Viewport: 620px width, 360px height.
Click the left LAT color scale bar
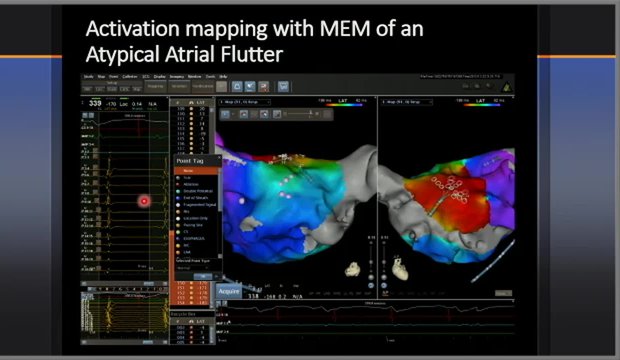(x=343, y=105)
